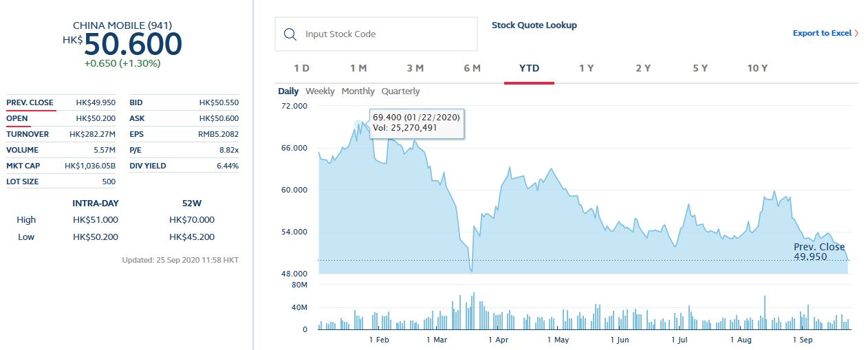868x350 pixels.
Task: Show the 6 M chart period
Action: pyautogui.click(x=472, y=68)
